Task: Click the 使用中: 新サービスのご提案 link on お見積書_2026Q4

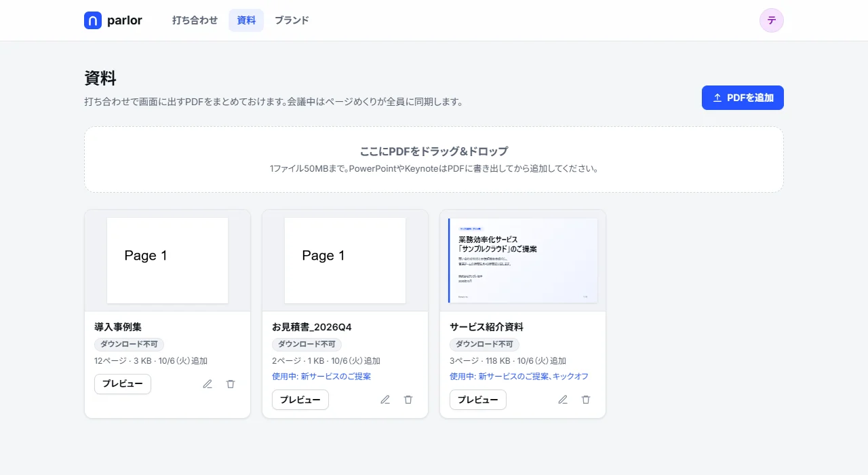Action: coord(321,377)
